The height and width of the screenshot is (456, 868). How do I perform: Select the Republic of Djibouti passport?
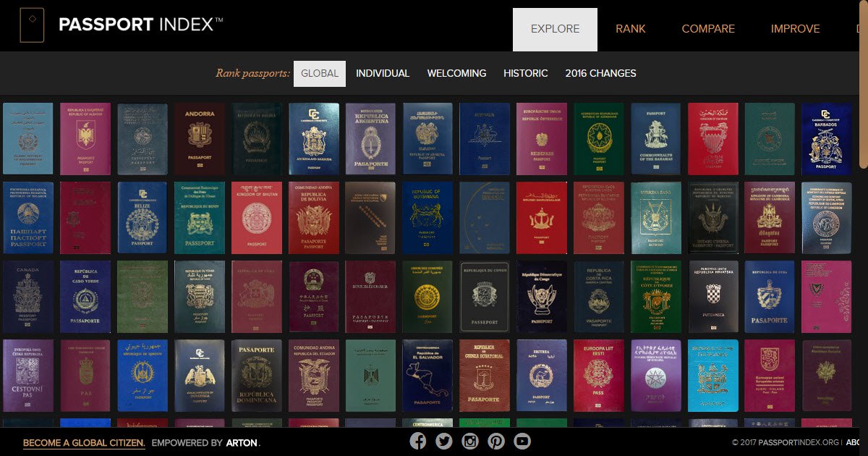point(142,376)
